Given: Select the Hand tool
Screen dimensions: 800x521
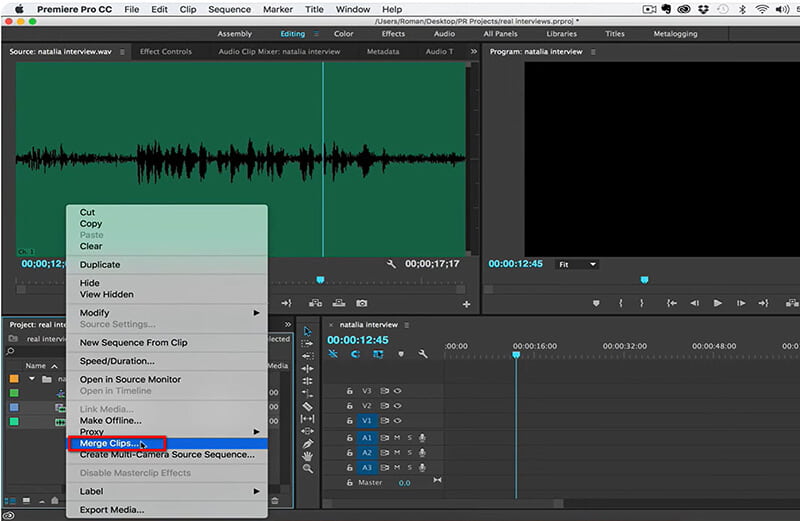Looking at the screenshot, I should click(307, 456).
